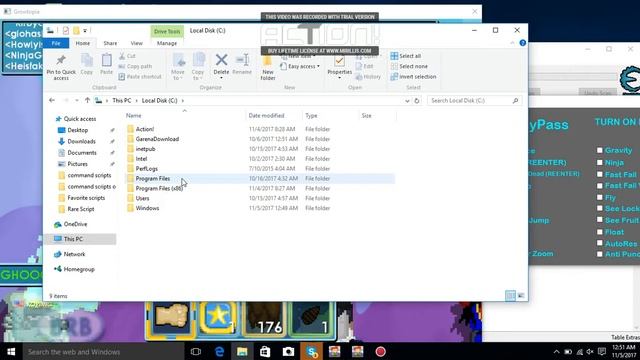Click Pin to Quick access icon
The image size is (640, 360).
pos(61,60)
